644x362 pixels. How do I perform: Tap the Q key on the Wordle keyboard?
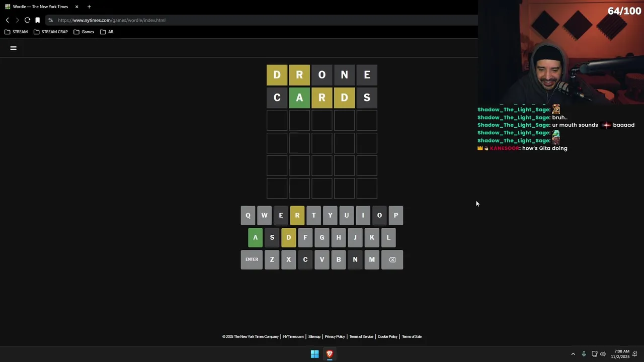pyautogui.click(x=248, y=215)
